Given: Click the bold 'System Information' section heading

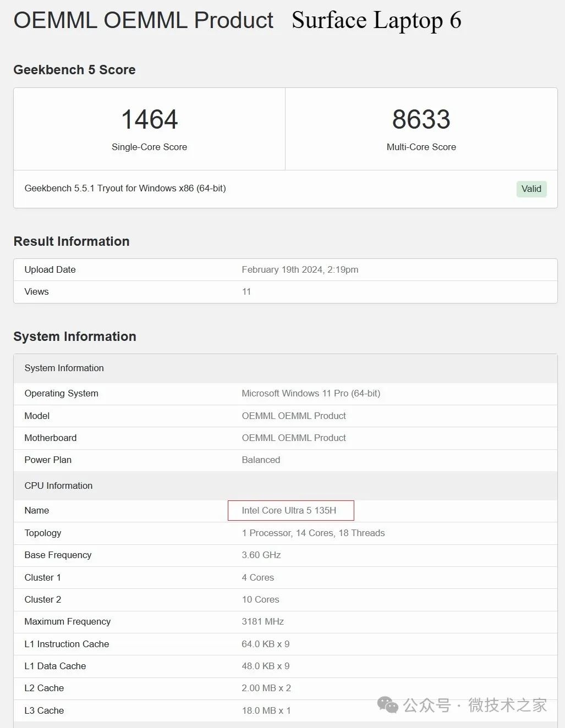Looking at the screenshot, I should (x=75, y=337).
